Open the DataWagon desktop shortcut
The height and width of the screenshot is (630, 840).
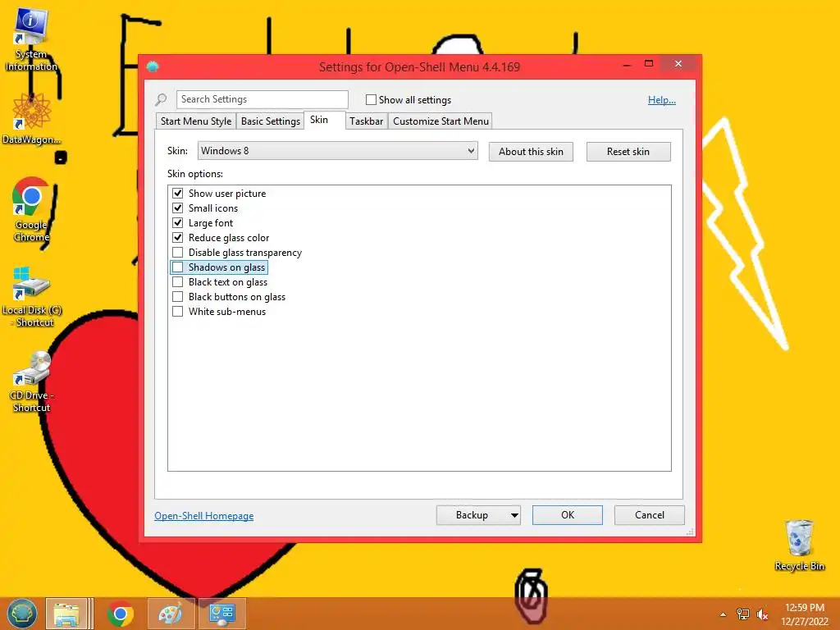[31, 118]
